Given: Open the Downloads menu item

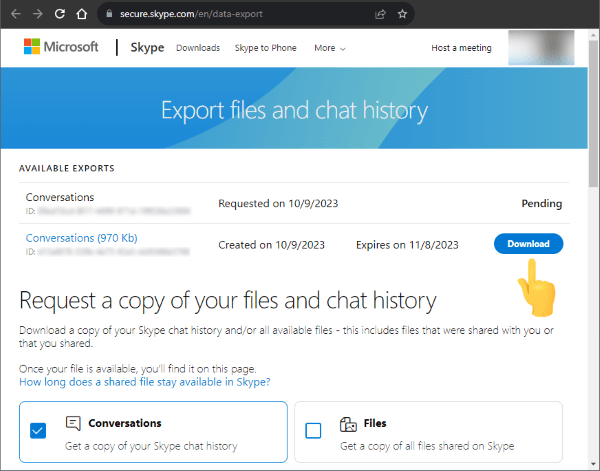Looking at the screenshot, I should point(198,48).
